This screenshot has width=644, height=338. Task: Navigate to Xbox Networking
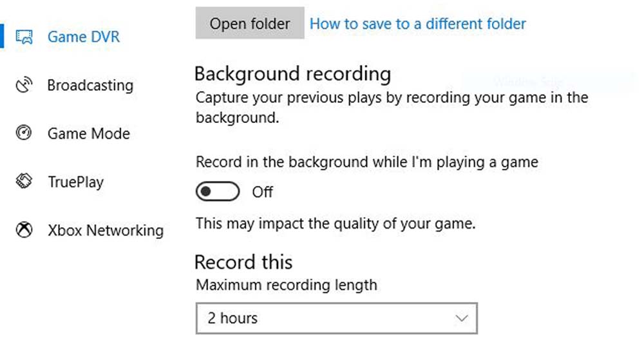[x=106, y=230]
